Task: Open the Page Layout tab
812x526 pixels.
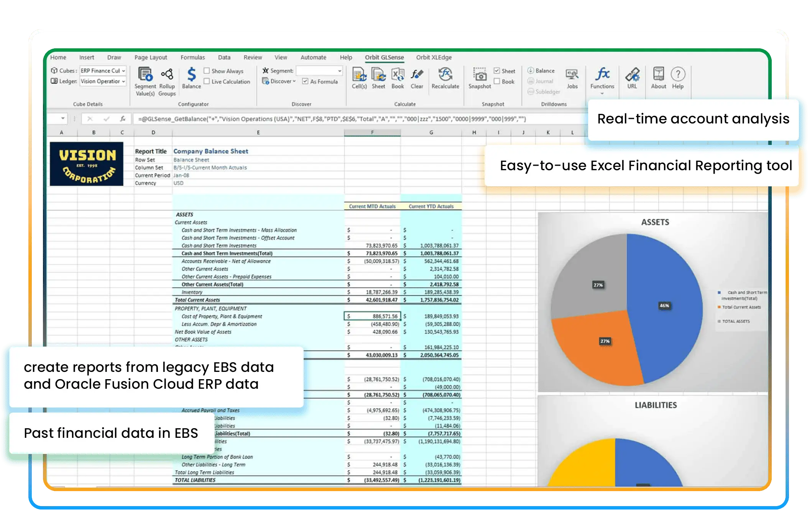Action: tap(151, 58)
